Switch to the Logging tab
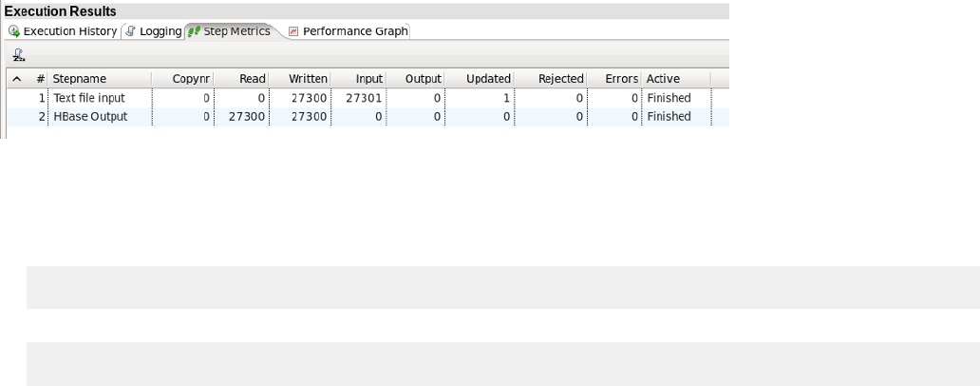The height and width of the screenshot is (386, 980). [160, 31]
